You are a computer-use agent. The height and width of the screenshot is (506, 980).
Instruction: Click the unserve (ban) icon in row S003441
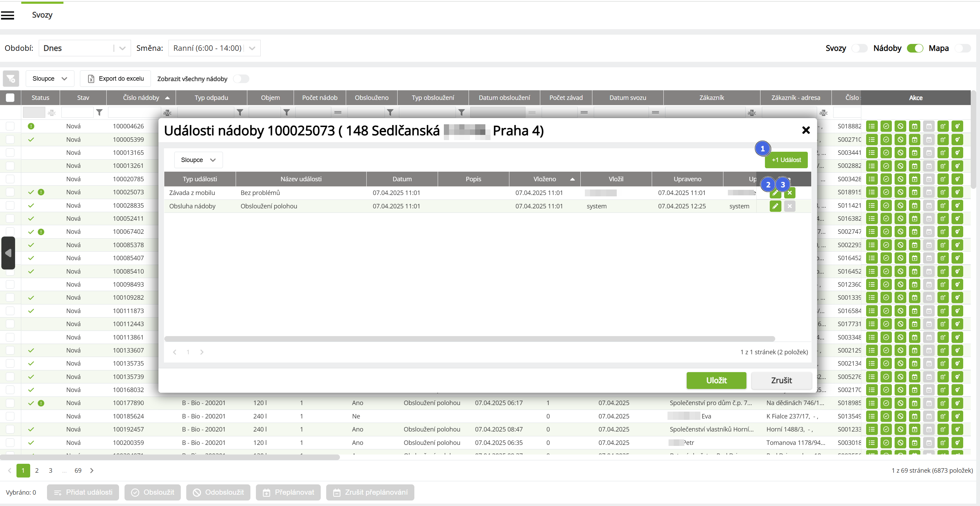point(900,153)
